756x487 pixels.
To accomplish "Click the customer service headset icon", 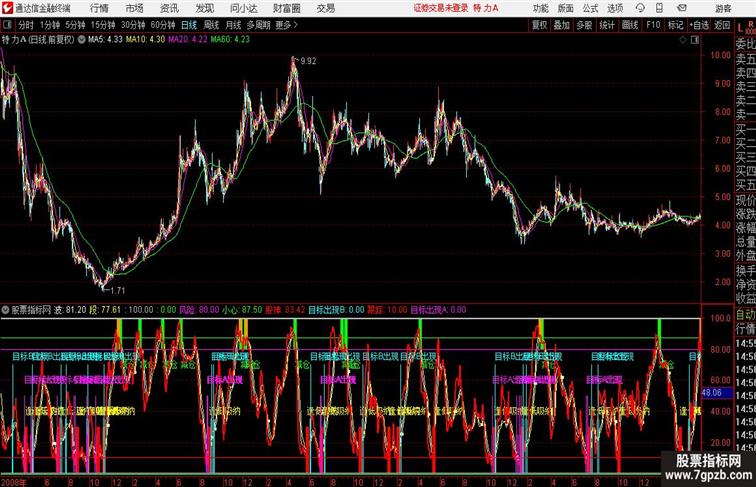I will point(640,8).
